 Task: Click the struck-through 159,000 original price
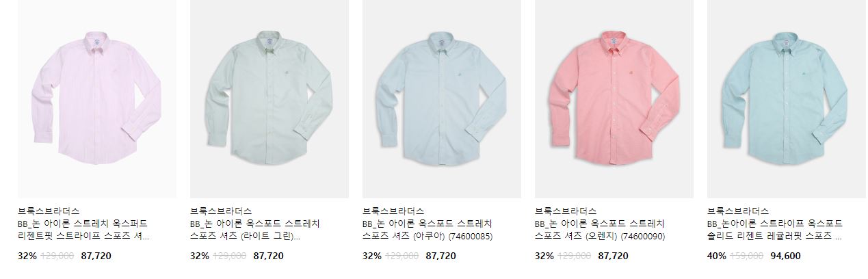click(x=748, y=256)
